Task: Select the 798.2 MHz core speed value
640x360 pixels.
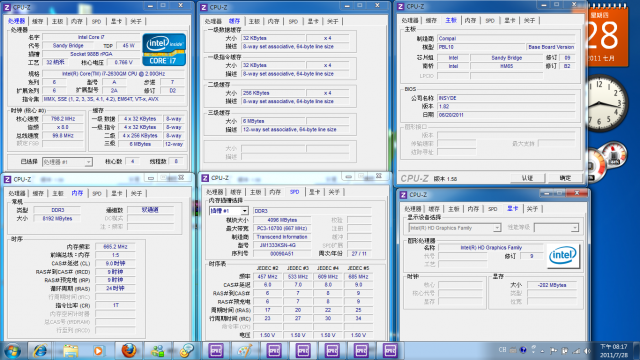Action: pos(63,119)
